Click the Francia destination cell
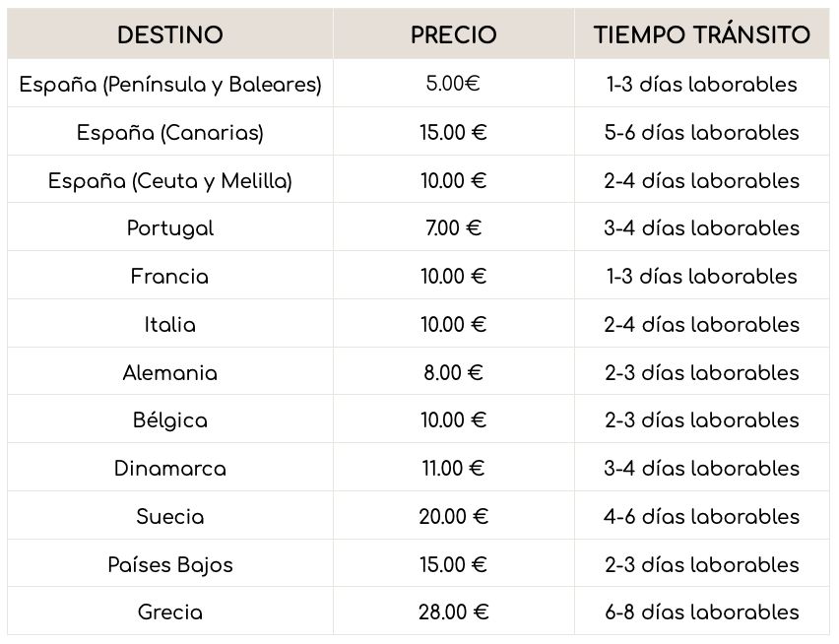The height and width of the screenshot is (644, 839). [x=170, y=277]
